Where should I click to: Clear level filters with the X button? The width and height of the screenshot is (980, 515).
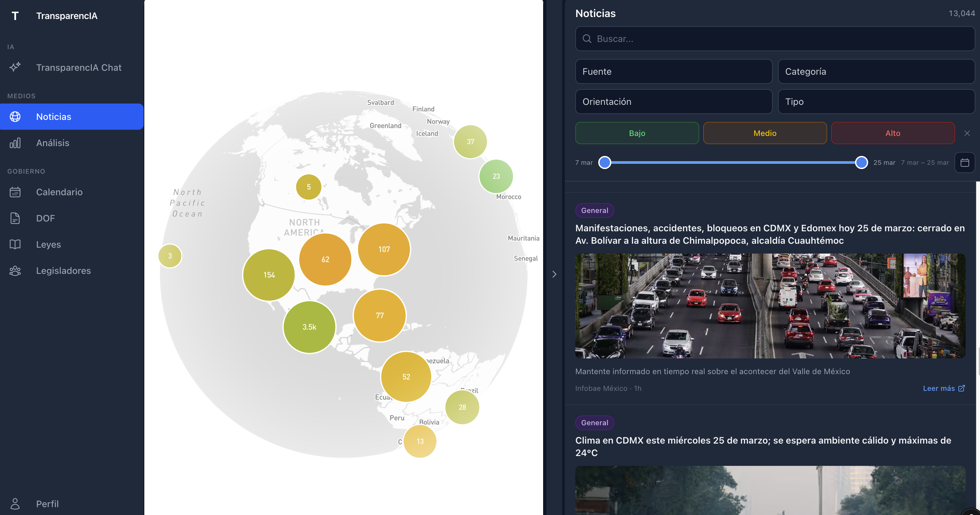pyautogui.click(x=967, y=133)
